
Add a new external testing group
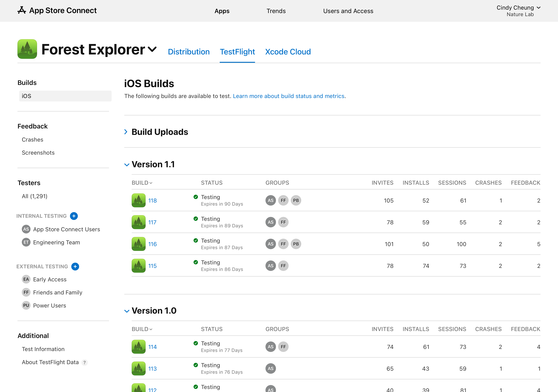pyautogui.click(x=75, y=266)
